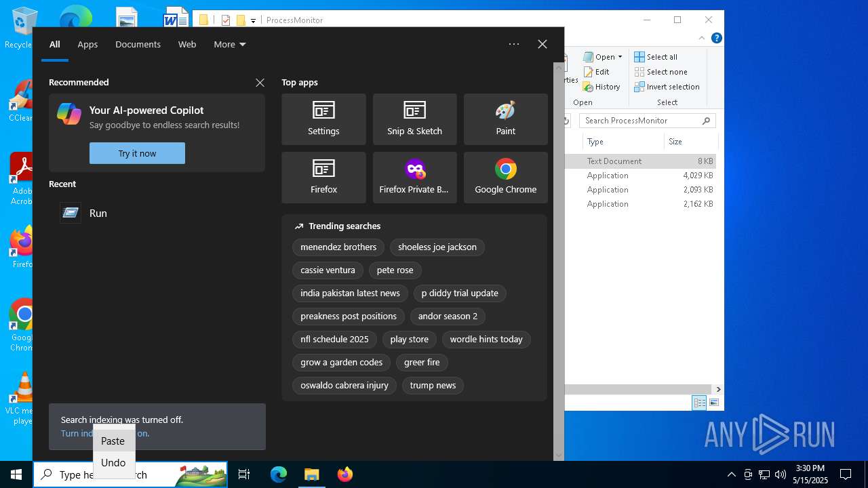Viewport: 868px width, 488px height.
Task: Click the Windows Start button
Action: coord(16,474)
